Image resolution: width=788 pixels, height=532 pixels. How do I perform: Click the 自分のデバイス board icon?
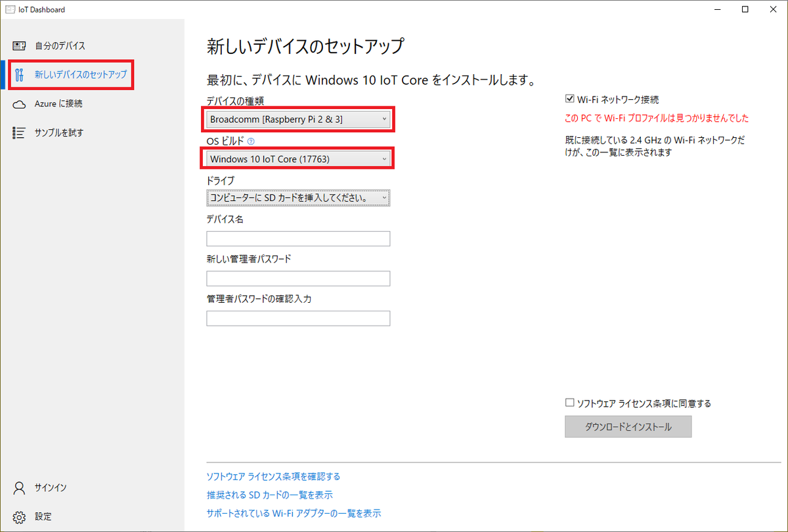coord(19,46)
